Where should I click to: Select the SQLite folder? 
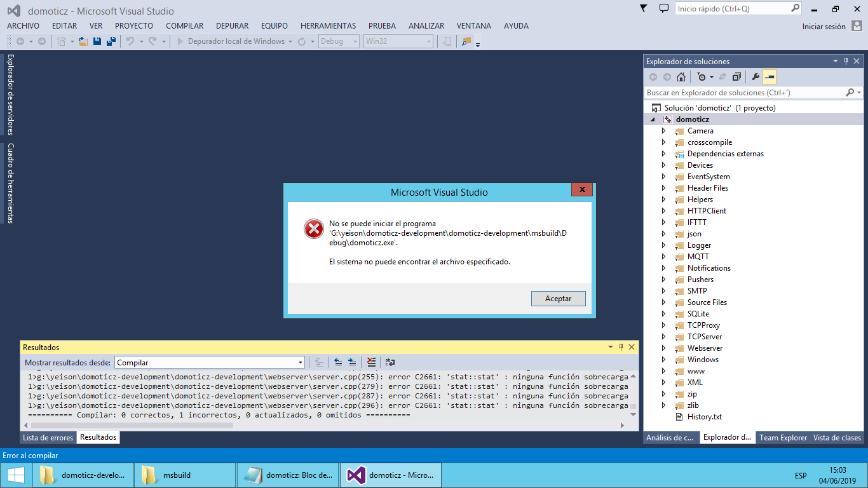pos(698,313)
